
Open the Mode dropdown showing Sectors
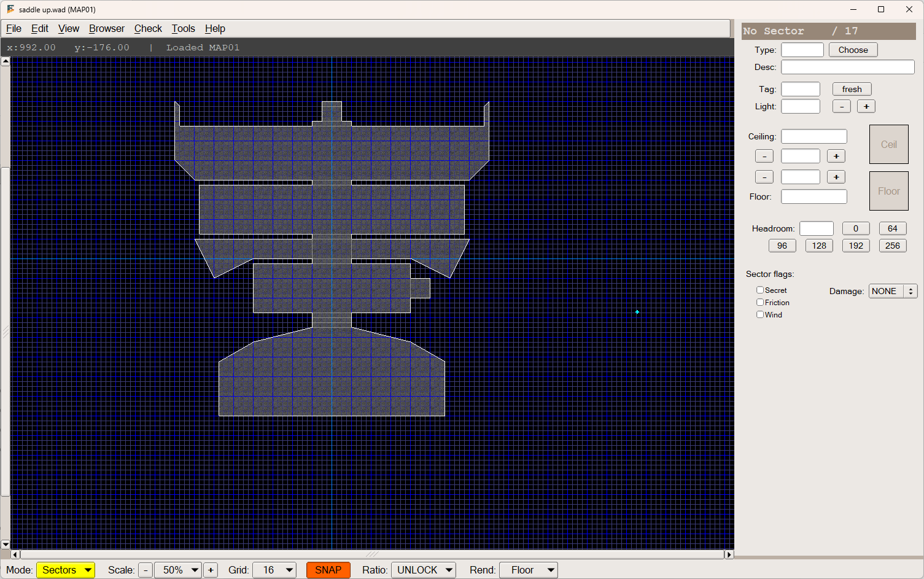[66, 570]
